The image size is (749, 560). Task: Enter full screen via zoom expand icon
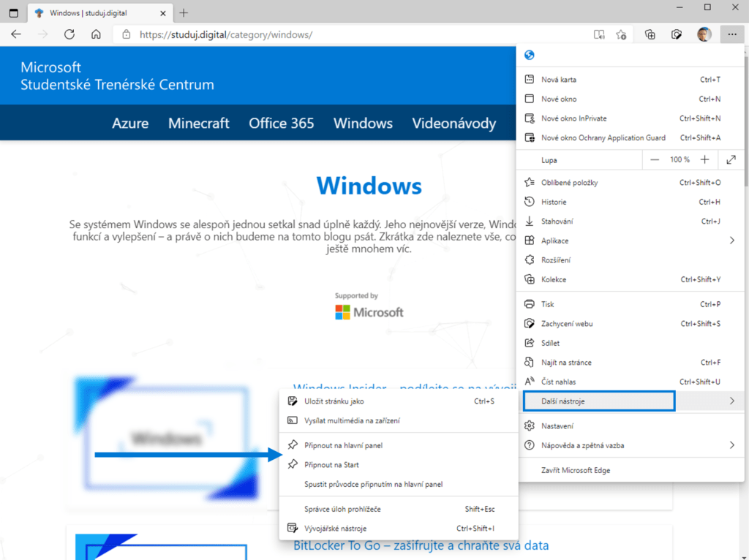pyautogui.click(x=731, y=159)
